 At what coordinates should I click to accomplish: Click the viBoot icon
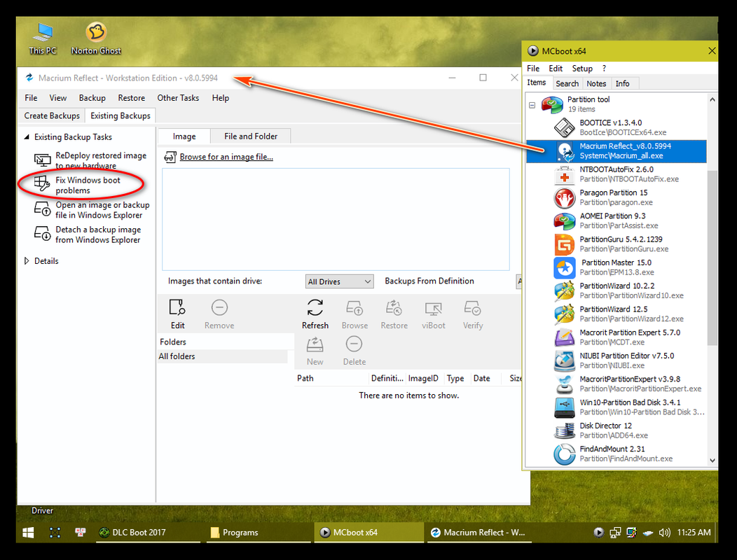click(x=434, y=314)
